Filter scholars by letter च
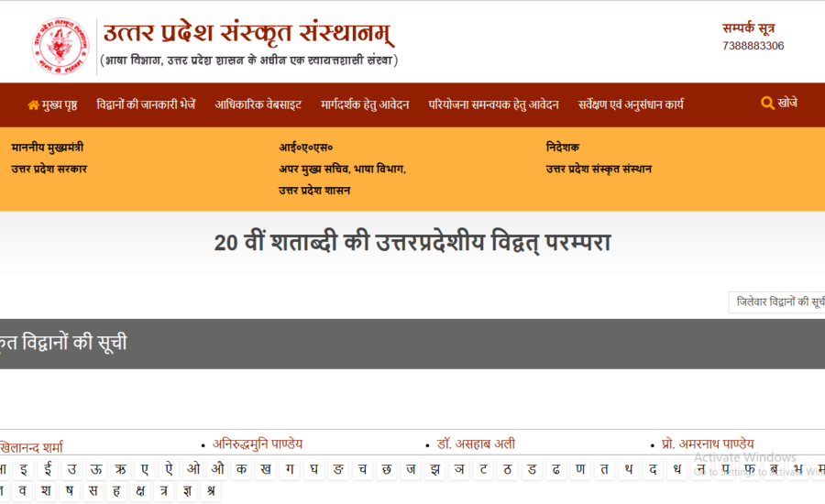The height and width of the screenshot is (504, 825). (x=362, y=469)
